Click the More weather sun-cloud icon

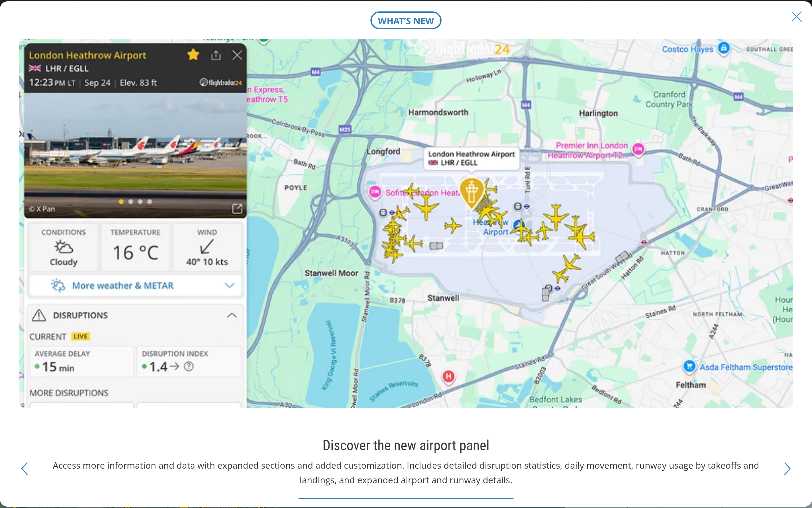pos(58,285)
